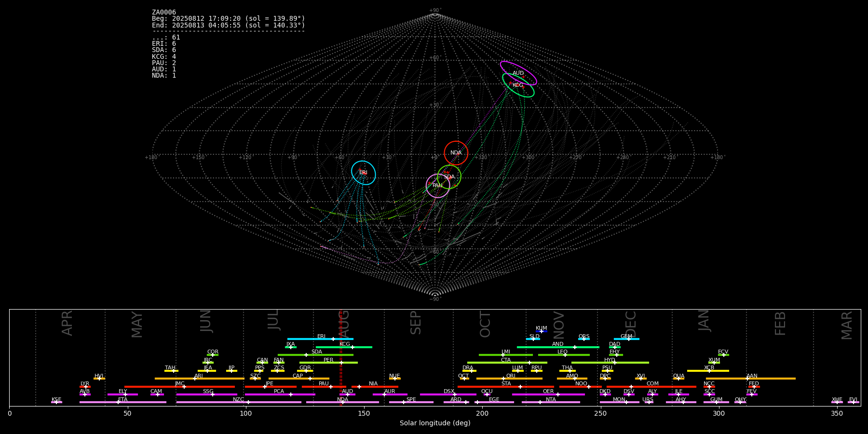Click the APR month label on timeline
The width and height of the screenshot is (868, 434).
tap(67, 323)
